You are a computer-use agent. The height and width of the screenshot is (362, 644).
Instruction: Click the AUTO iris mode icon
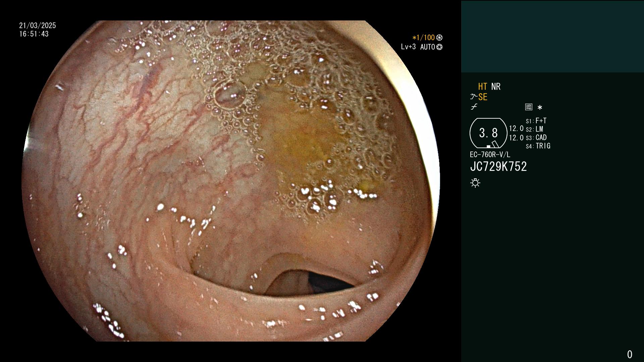click(x=439, y=47)
